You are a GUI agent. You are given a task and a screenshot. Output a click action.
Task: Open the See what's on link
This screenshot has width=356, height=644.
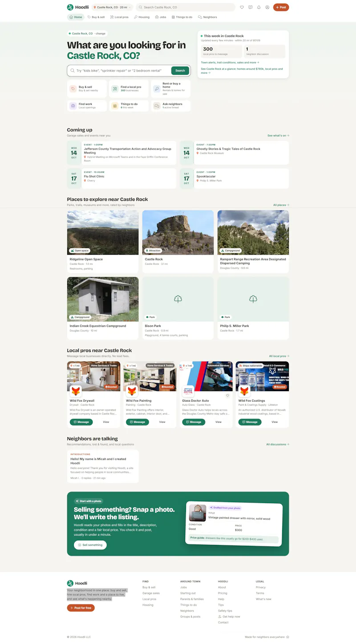tap(278, 136)
